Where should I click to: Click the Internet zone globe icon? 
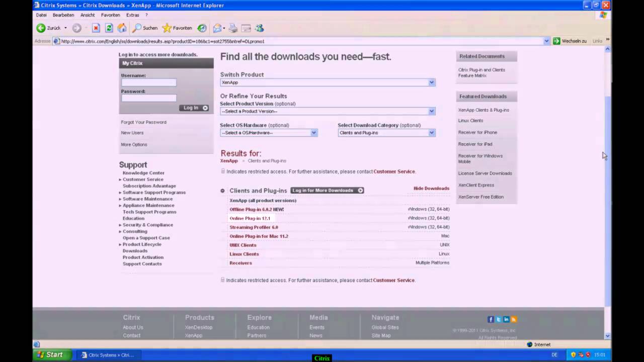(529, 344)
